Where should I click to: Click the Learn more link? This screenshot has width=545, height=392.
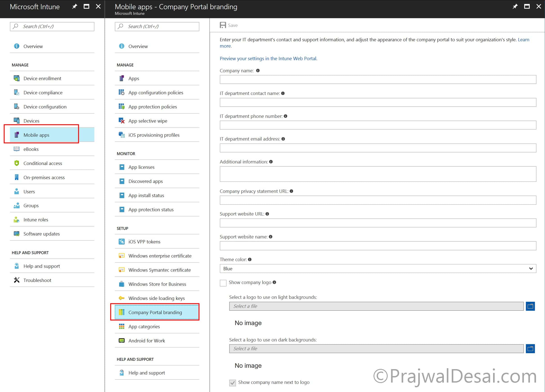coord(523,40)
